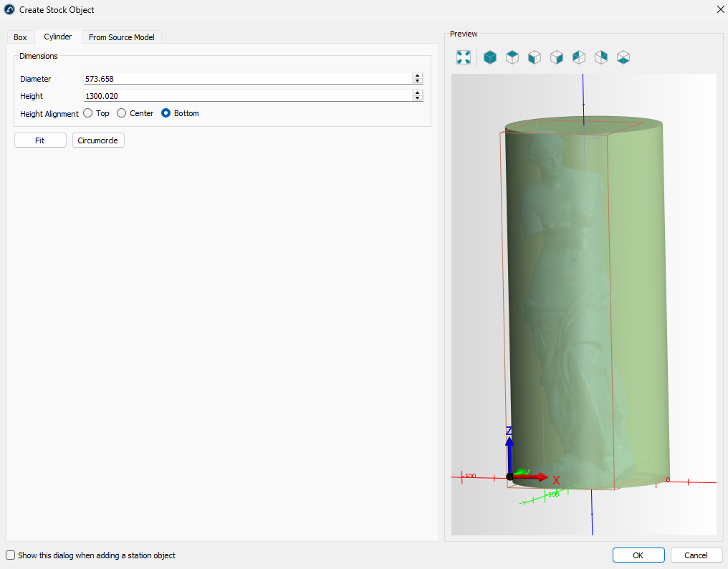Switch preview to the bottom face view
Viewport: 728px width, 569px height.
(623, 57)
